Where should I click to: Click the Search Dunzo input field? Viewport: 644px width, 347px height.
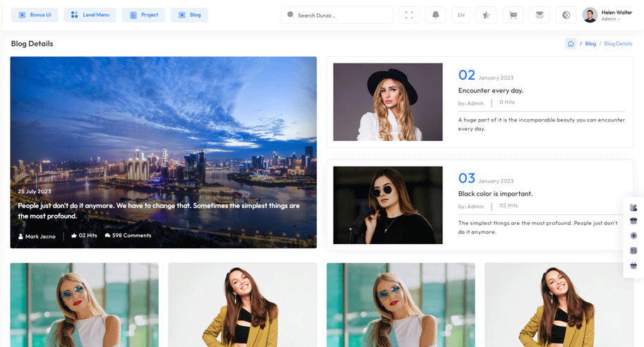tap(339, 15)
